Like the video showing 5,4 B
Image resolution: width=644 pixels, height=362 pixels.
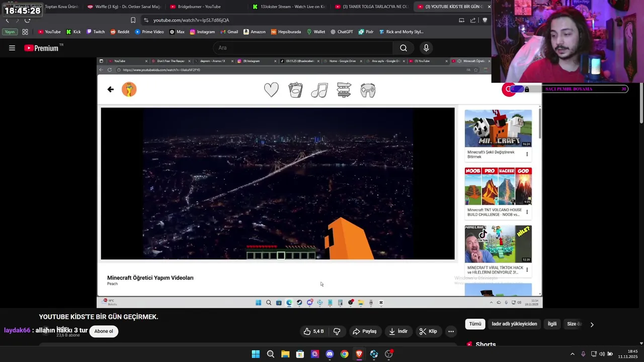313,331
